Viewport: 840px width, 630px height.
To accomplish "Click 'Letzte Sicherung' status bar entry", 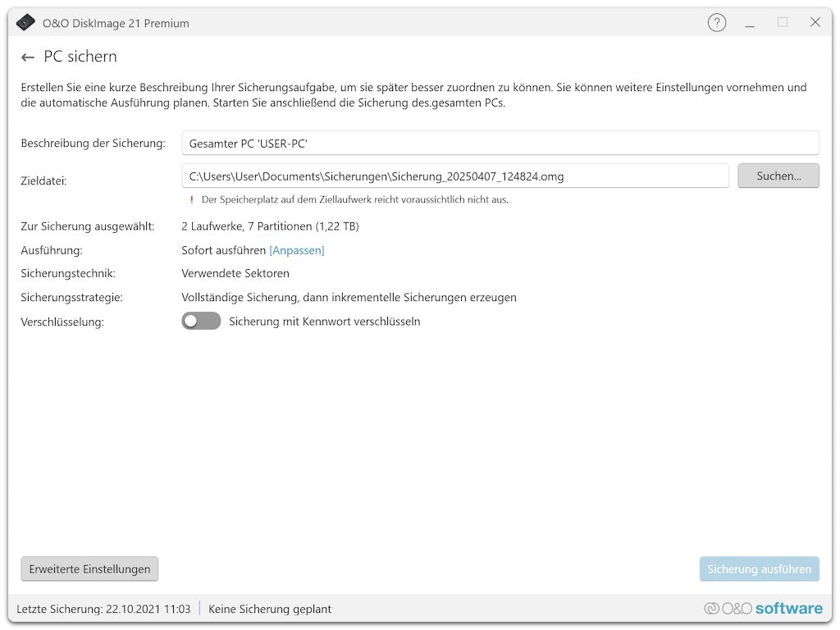I will click(103, 609).
